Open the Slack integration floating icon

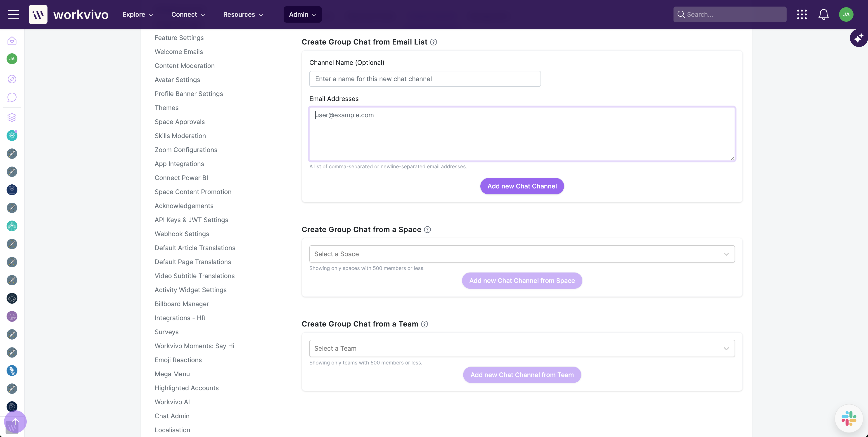849,418
